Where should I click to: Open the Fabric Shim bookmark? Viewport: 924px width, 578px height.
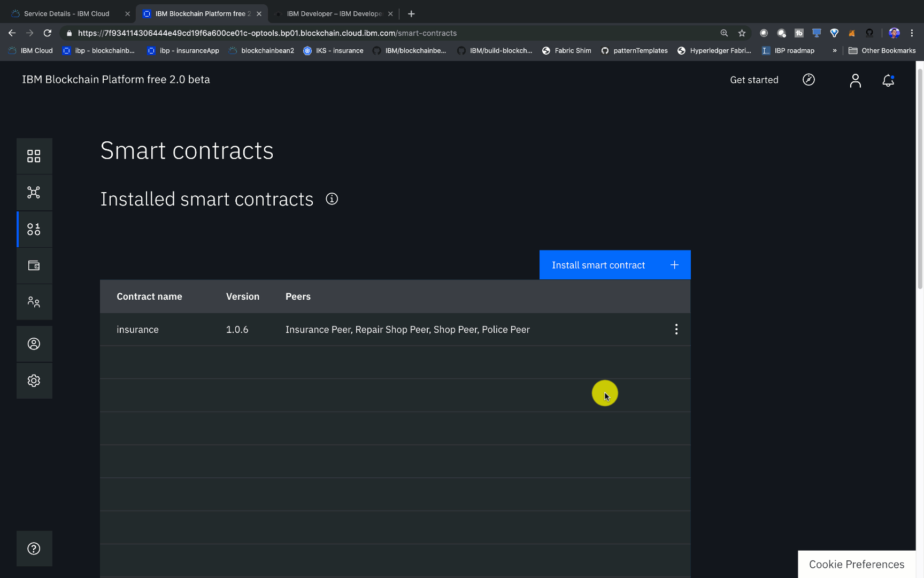[567, 51]
